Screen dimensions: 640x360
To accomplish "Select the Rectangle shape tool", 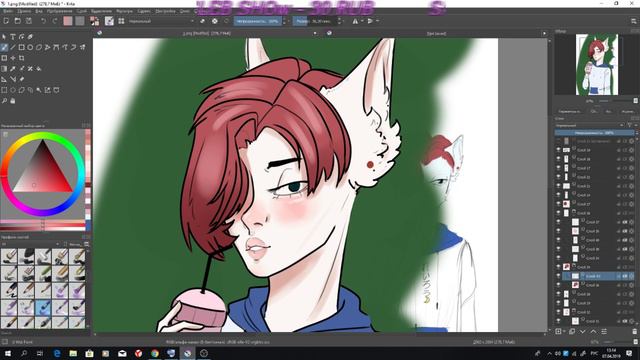I will 21,47.
